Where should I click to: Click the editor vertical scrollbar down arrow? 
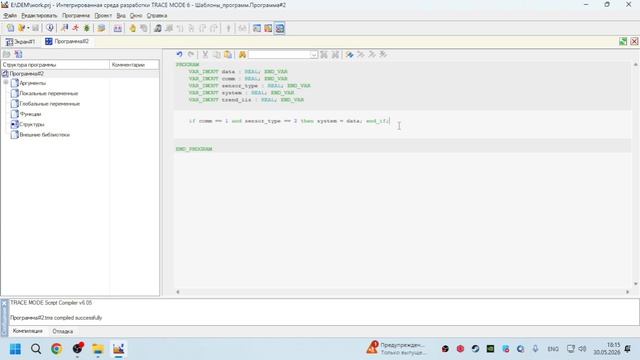636,284
